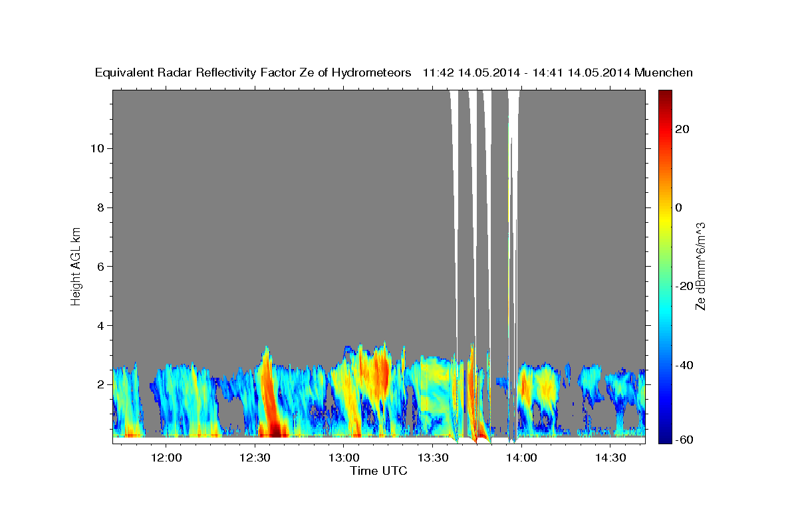Click the 14:30 time tick label
The image size is (798, 532).
tap(610, 458)
